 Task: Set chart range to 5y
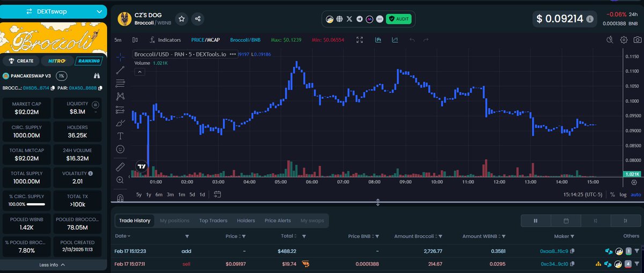[139, 194]
